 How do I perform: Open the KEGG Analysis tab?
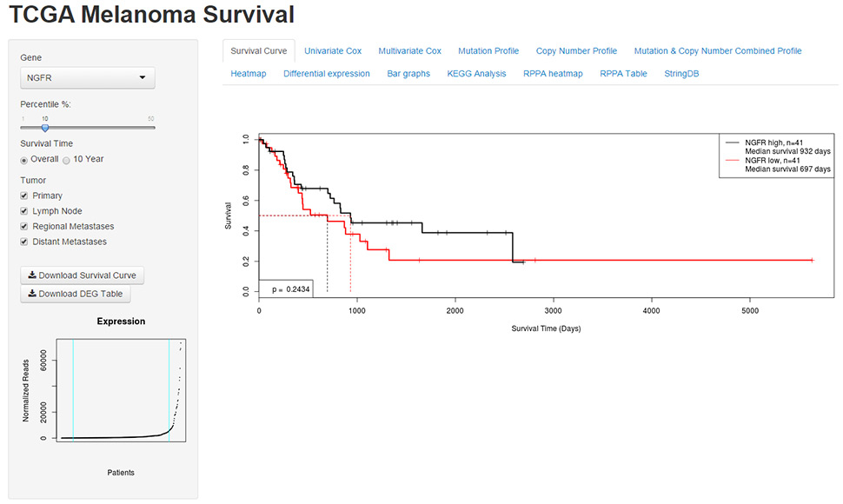(x=476, y=74)
